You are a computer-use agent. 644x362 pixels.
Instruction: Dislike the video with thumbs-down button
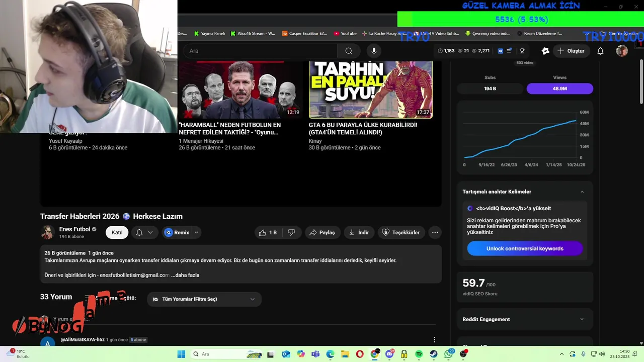pyautogui.click(x=291, y=232)
